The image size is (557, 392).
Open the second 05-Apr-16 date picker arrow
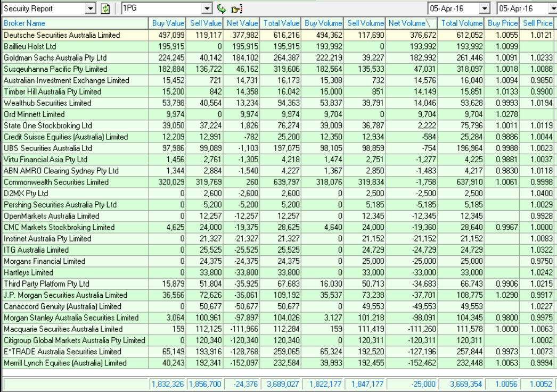pos(553,9)
